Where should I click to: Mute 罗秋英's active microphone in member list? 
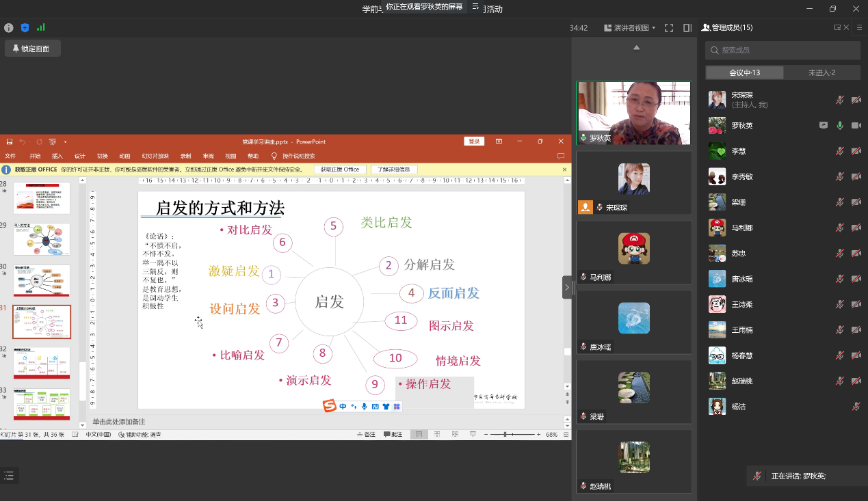[840, 126]
